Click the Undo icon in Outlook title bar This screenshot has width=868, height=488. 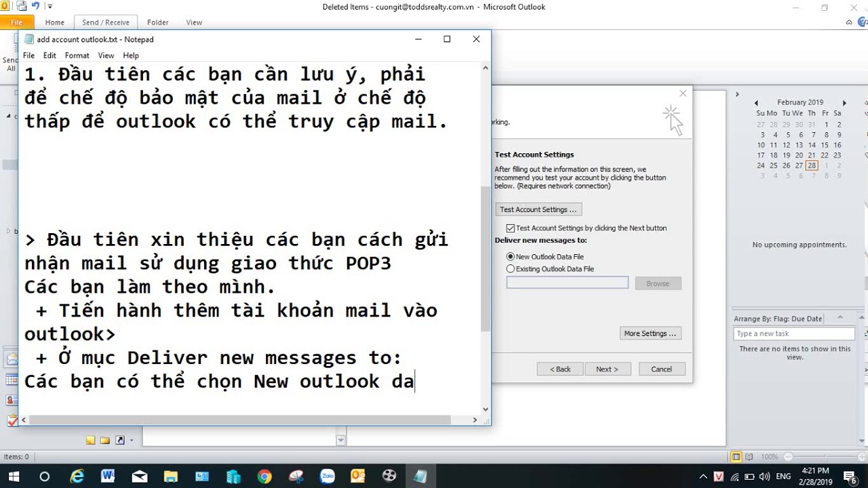36,7
